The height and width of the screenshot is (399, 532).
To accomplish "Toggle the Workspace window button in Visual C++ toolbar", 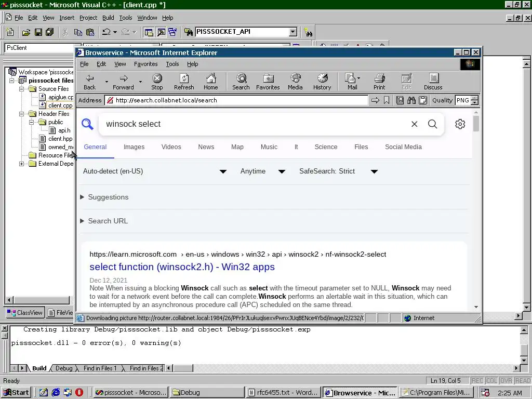I will coord(149,32).
